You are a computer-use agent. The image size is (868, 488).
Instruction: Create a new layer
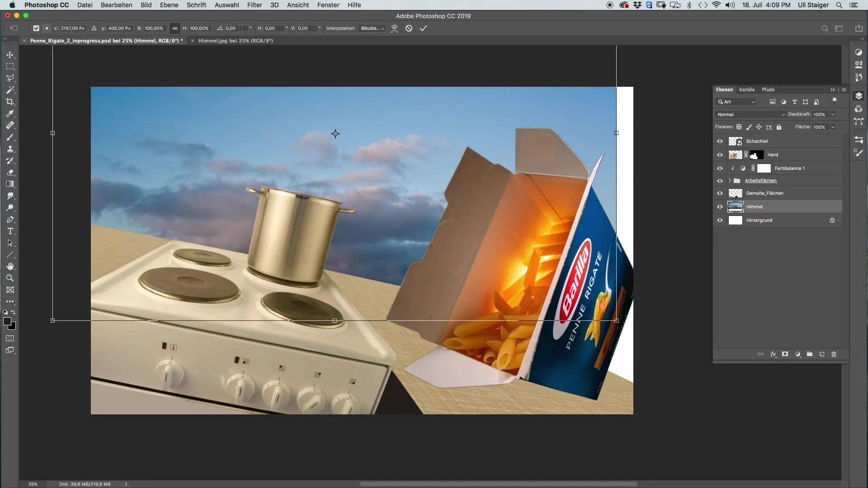(822, 354)
